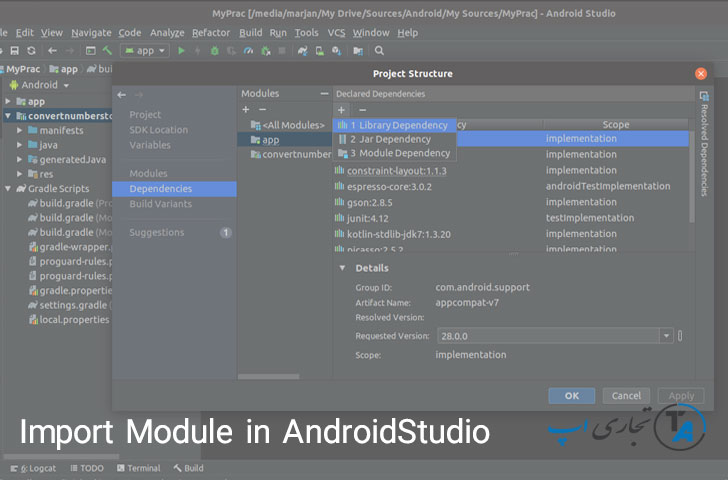Click the Run with Coverage toolbar icon
Screen dimensions: 728x480
coord(231,51)
